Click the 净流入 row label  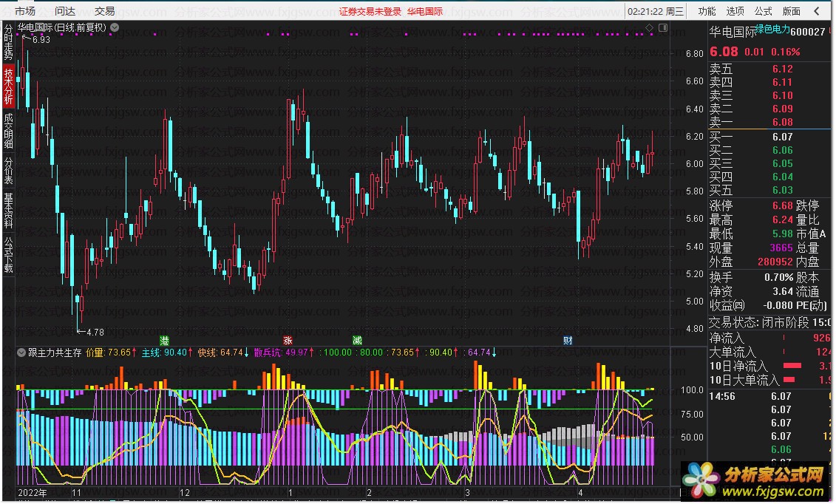(x=726, y=338)
